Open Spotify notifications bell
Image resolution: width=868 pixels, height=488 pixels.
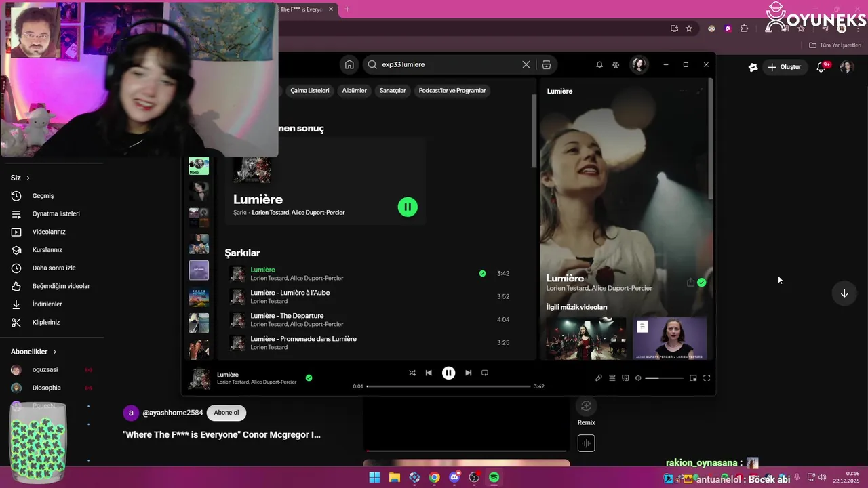click(x=599, y=65)
